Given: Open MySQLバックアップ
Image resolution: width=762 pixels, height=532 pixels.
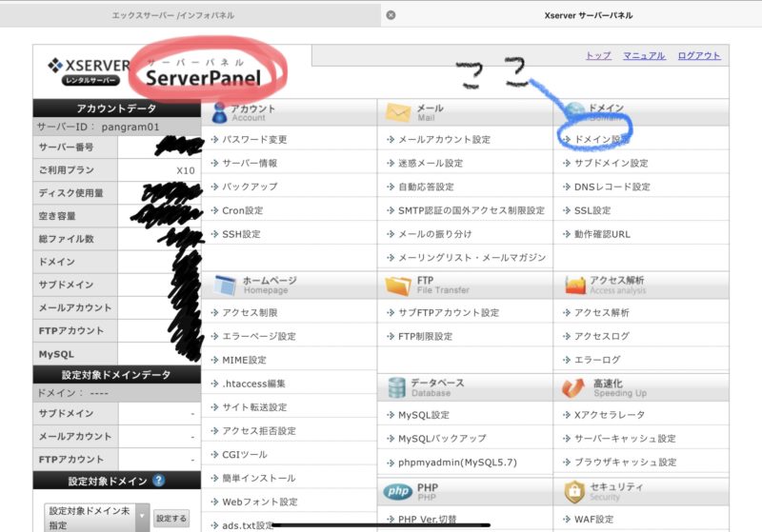Looking at the screenshot, I should [442, 439].
